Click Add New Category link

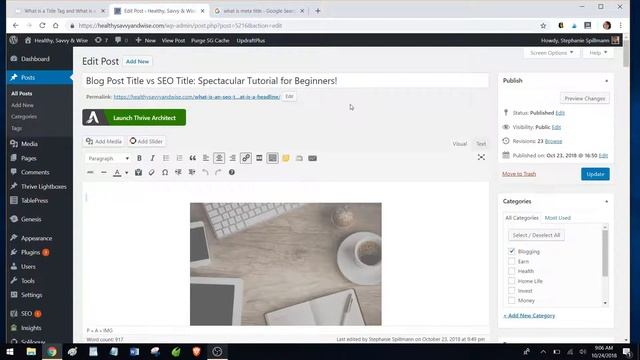click(x=529, y=316)
